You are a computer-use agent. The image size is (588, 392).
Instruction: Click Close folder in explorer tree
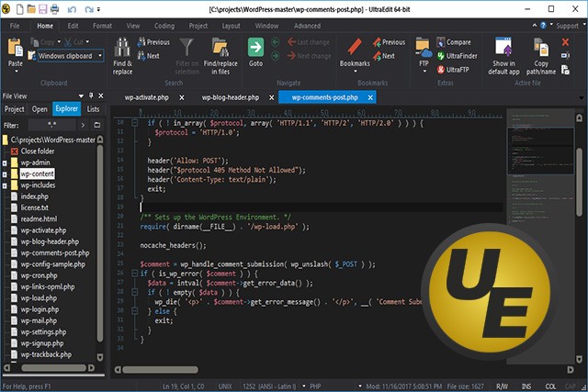tap(38, 151)
